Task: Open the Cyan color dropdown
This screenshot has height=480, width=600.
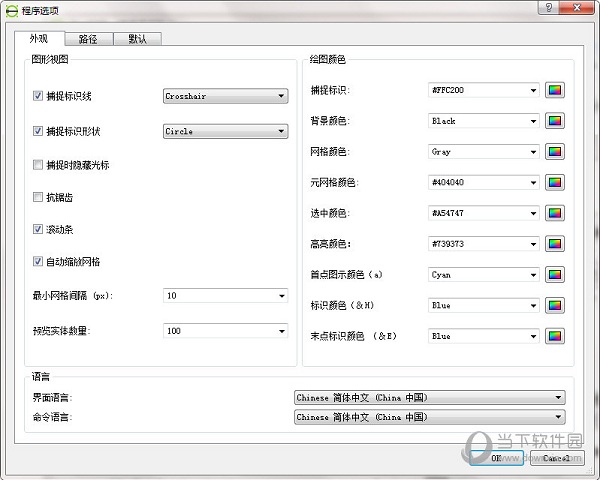Action: pyautogui.click(x=484, y=274)
